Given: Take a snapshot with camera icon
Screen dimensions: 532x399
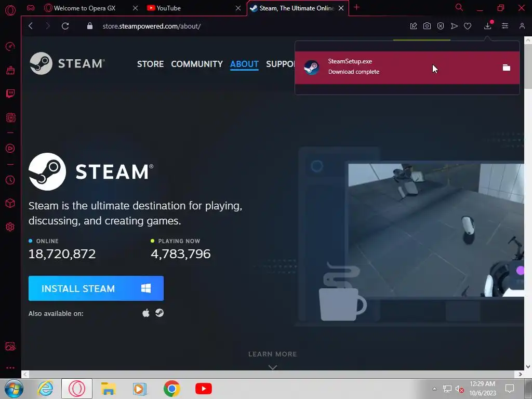Looking at the screenshot, I should [x=427, y=26].
